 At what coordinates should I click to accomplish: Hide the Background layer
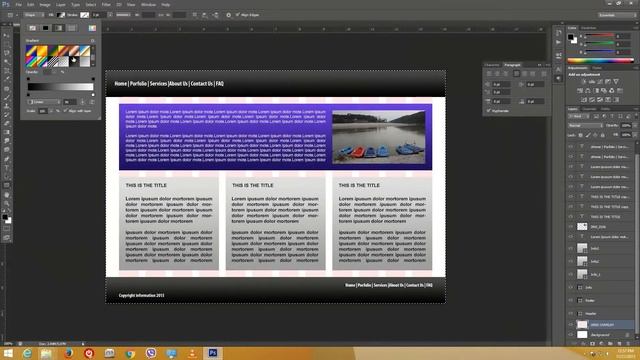pyautogui.click(x=571, y=335)
